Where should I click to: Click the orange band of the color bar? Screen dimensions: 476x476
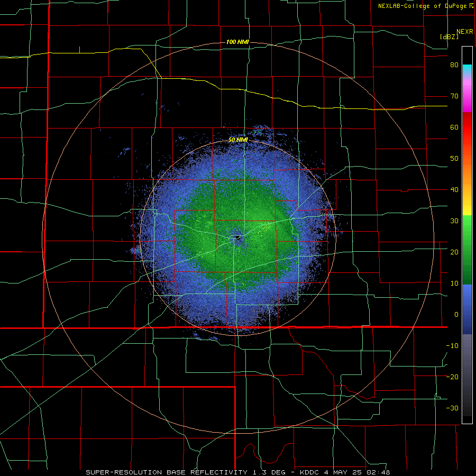coord(467,170)
